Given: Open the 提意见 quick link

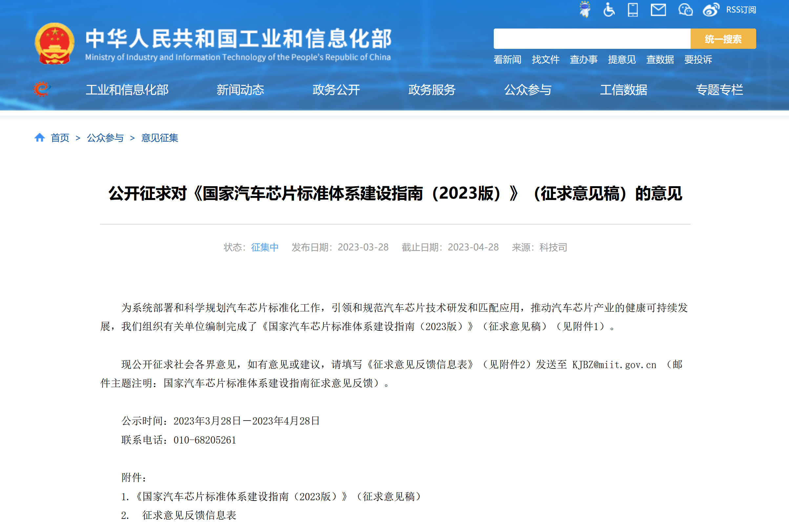Looking at the screenshot, I should tap(622, 60).
